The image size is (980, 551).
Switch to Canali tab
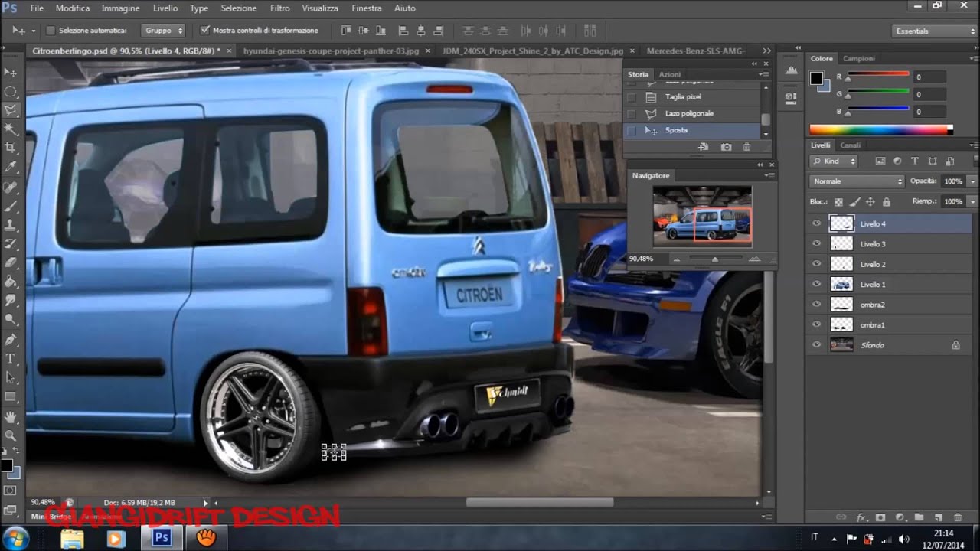pyautogui.click(x=850, y=145)
